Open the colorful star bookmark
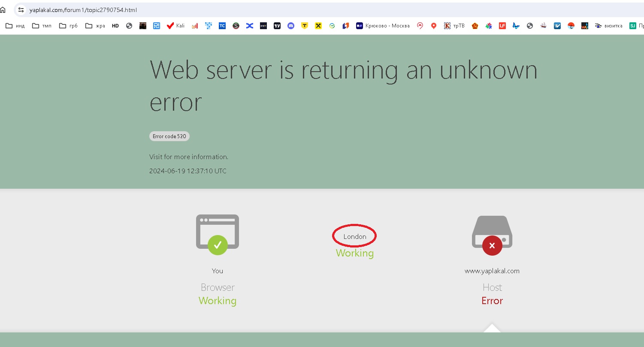This screenshot has height=347, width=644. click(x=489, y=26)
